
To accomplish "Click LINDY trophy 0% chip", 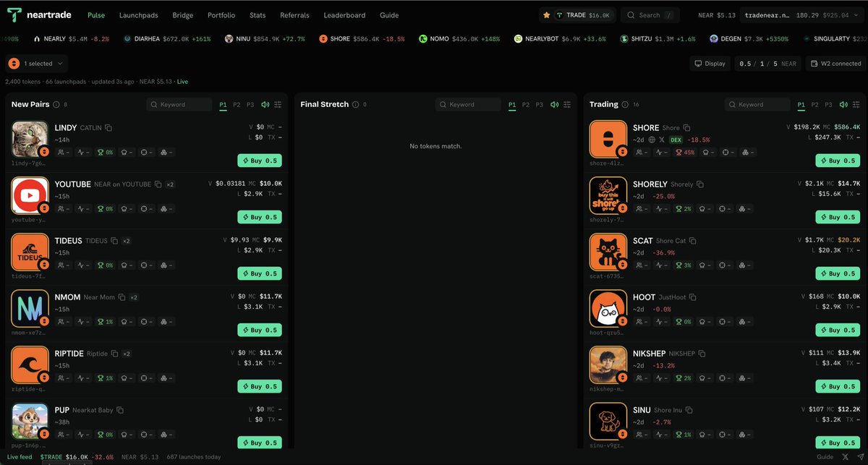I will tap(106, 153).
